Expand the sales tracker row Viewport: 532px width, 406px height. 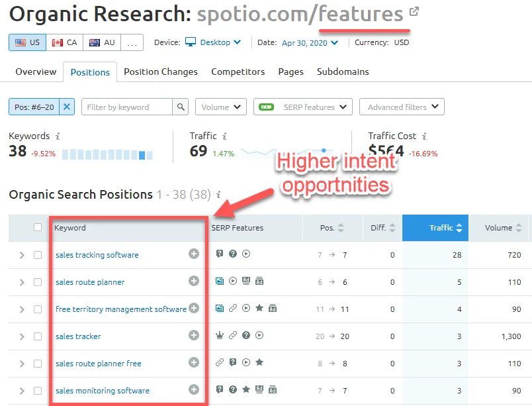(x=22, y=336)
